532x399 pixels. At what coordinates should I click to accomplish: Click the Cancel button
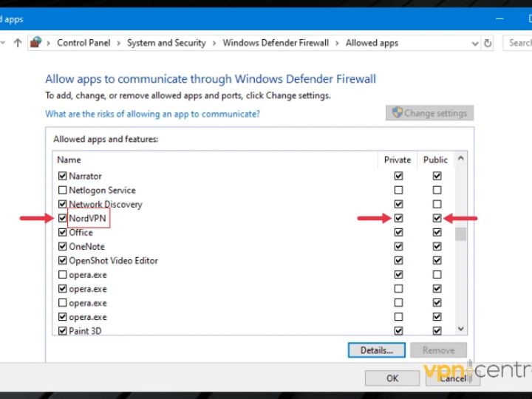pyautogui.click(x=453, y=378)
